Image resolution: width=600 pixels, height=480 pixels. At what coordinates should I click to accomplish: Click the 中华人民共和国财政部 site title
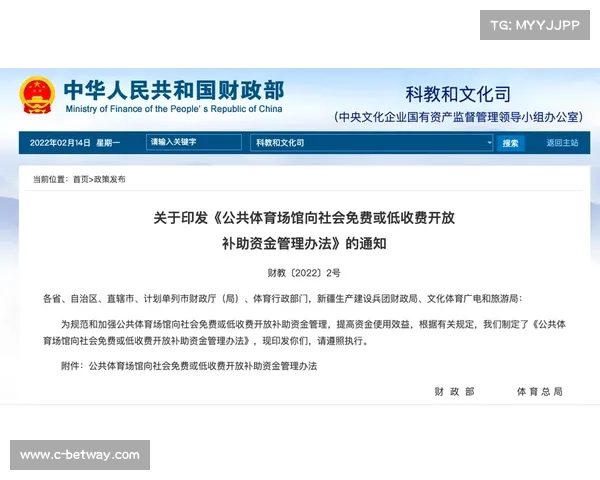[x=174, y=90]
